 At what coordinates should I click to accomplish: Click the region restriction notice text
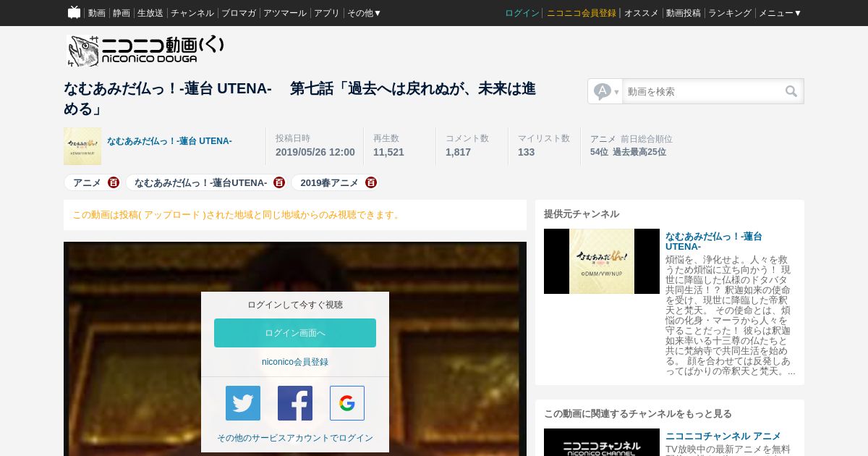coord(237,215)
